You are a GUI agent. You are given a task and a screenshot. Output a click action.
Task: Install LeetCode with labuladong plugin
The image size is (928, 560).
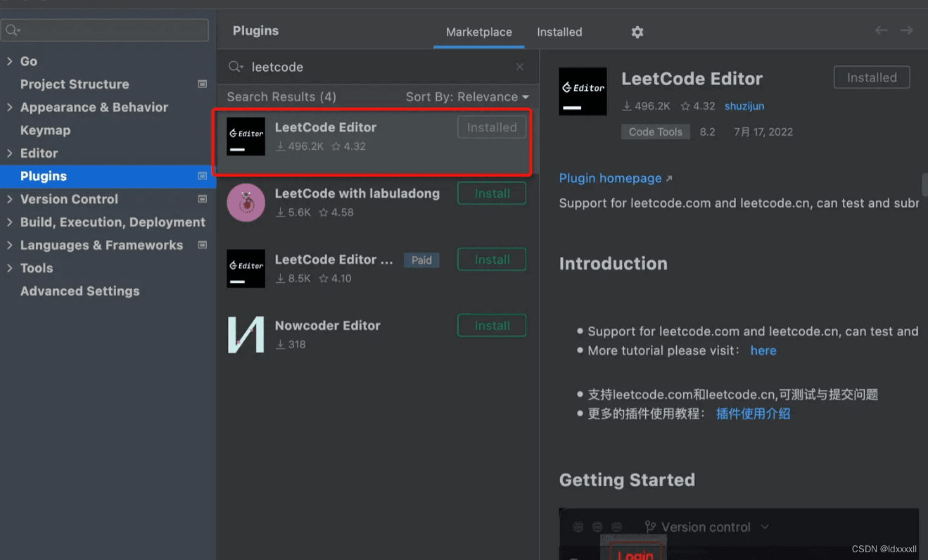(x=492, y=193)
